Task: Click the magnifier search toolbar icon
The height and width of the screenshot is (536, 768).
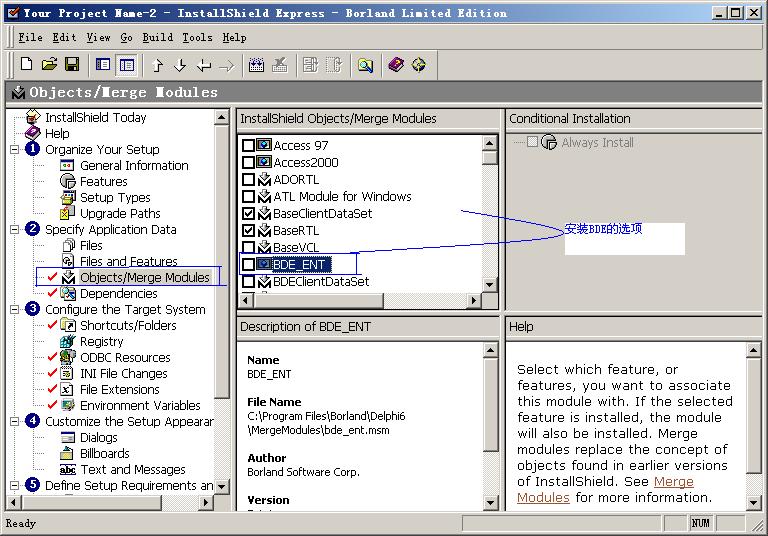Action: coord(365,65)
